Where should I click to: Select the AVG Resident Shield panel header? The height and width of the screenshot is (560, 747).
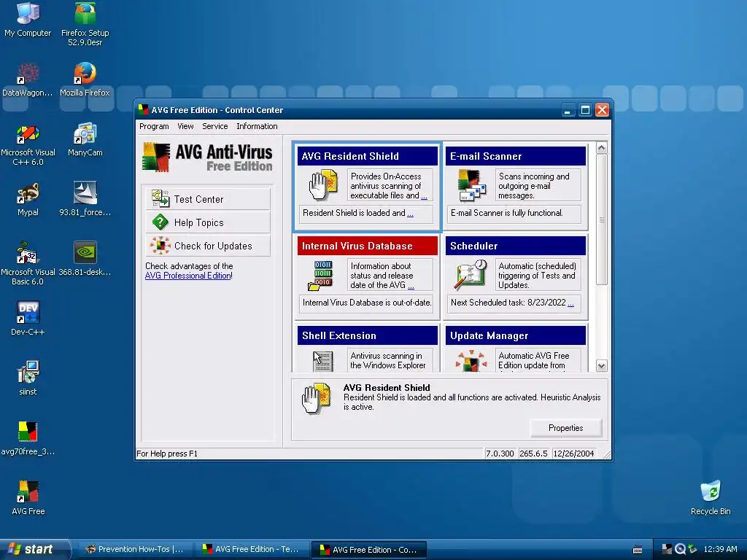click(368, 156)
